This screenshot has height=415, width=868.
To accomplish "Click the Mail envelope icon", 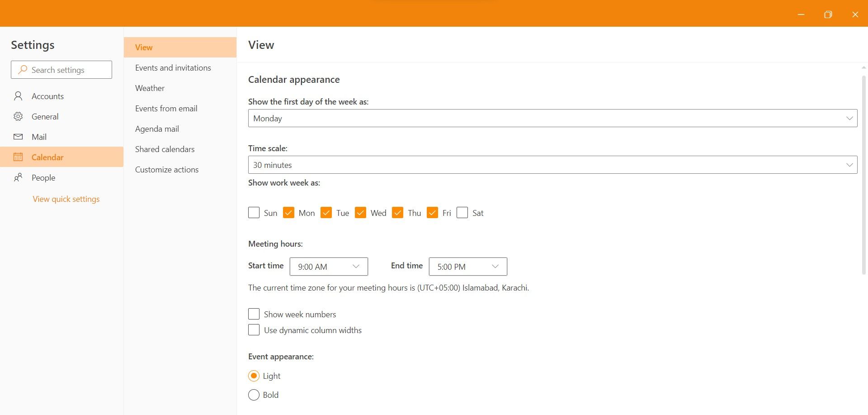I will click(18, 137).
